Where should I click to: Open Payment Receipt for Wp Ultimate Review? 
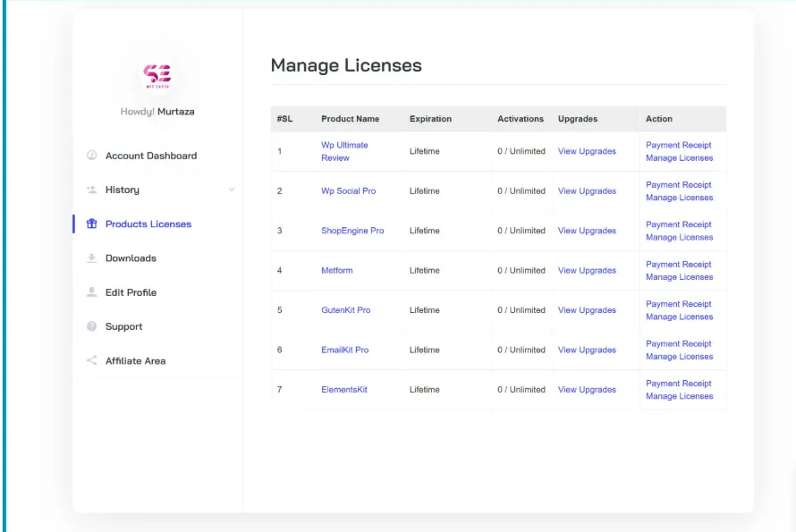pyautogui.click(x=678, y=145)
